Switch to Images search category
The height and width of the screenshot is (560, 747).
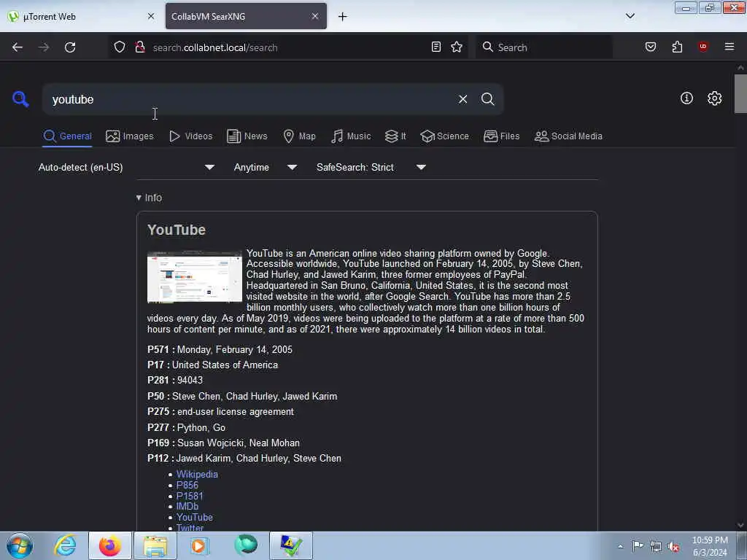130,136
